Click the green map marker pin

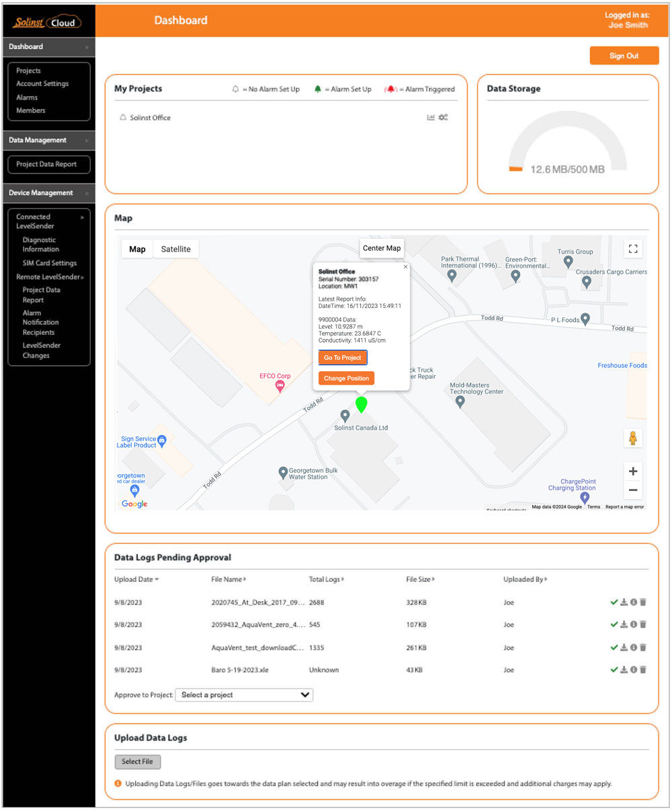pyautogui.click(x=361, y=403)
